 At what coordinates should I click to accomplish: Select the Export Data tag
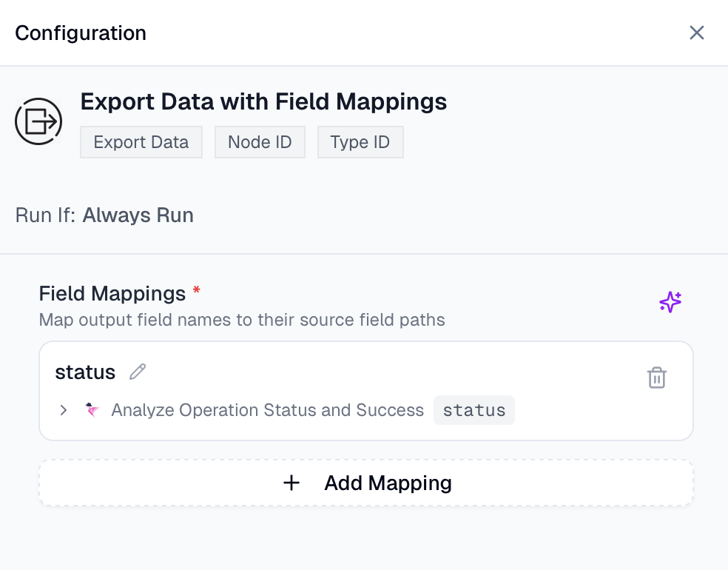141,141
